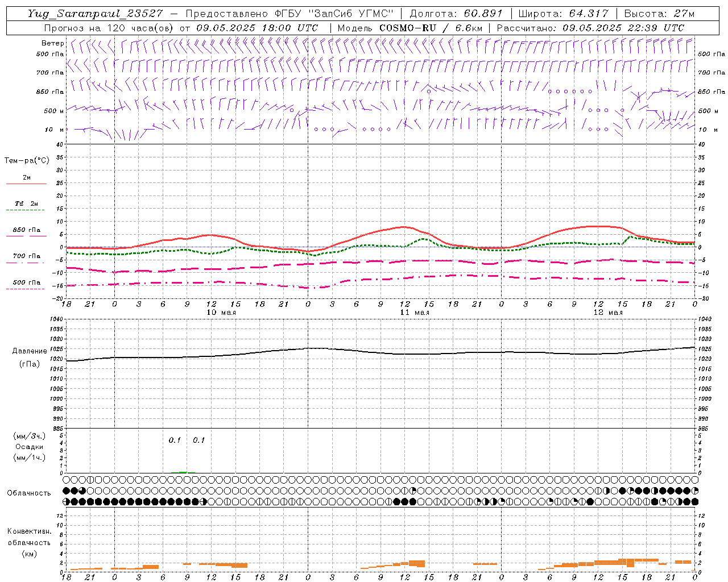Viewport: 728px width, 582px height.
Task: Click the 11 мая date label
Action: [x=415, y=313]
